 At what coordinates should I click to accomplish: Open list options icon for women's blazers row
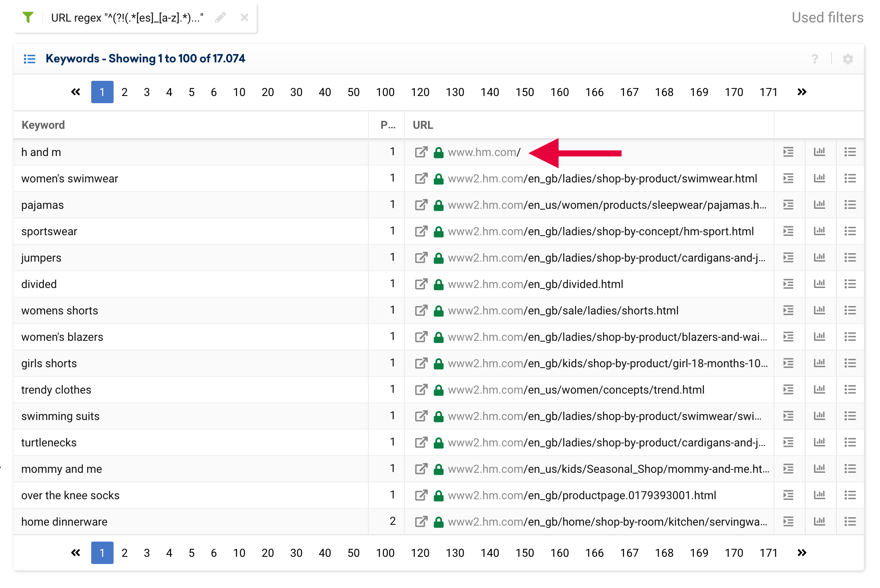click(x=850, y=337)
